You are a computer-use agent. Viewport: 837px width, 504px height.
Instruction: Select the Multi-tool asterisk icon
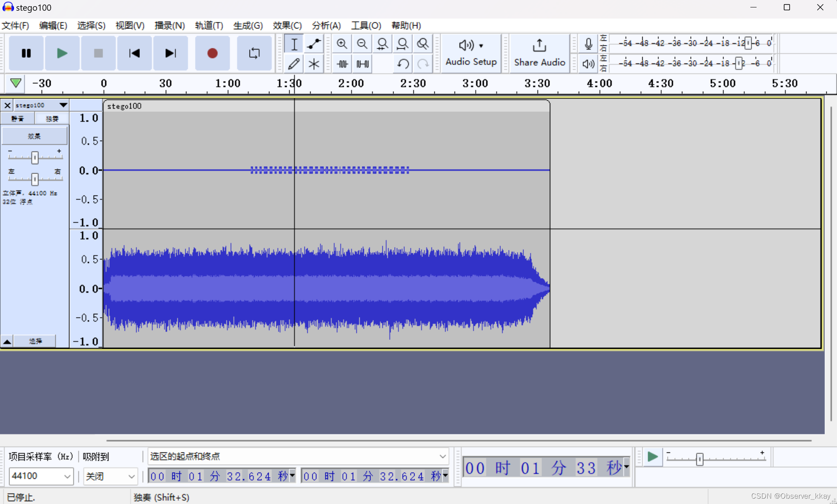pos(314,64)
